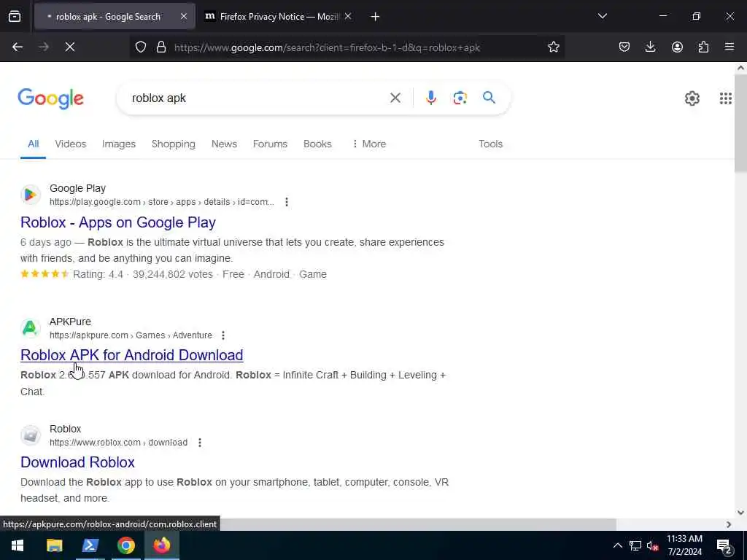
Task: Click Firefox icon in taskbar
Action: pyautogui.click(x=161, y=545)
